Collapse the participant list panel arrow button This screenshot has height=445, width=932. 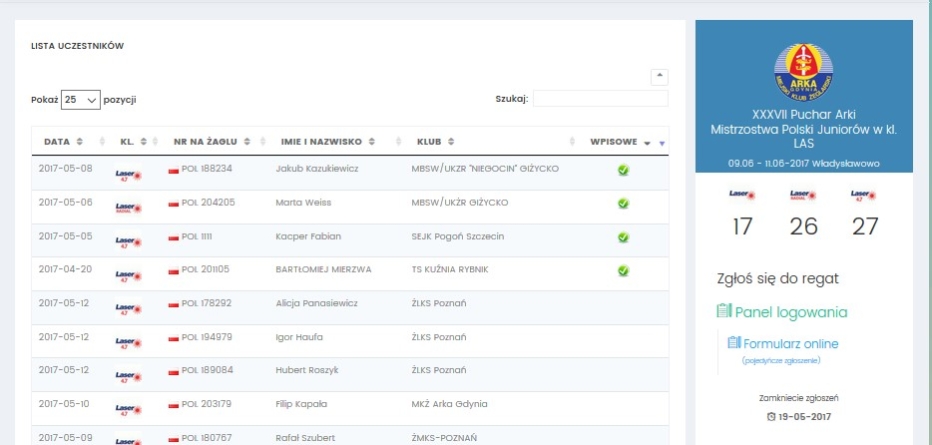click(659, 77)
